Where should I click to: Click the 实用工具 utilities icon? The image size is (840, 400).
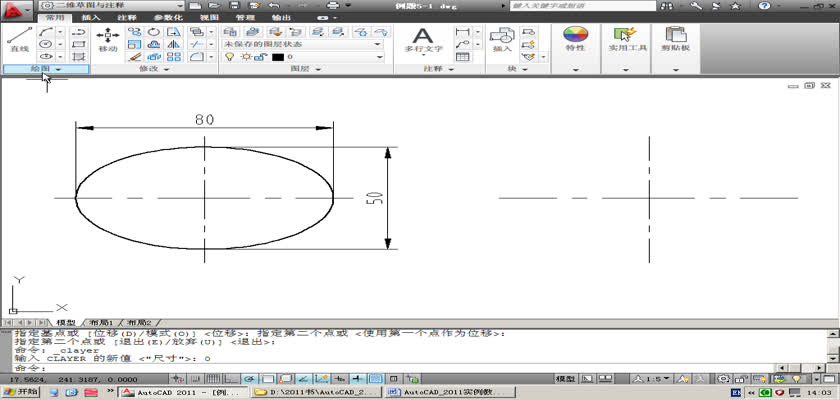click(627, 38)
